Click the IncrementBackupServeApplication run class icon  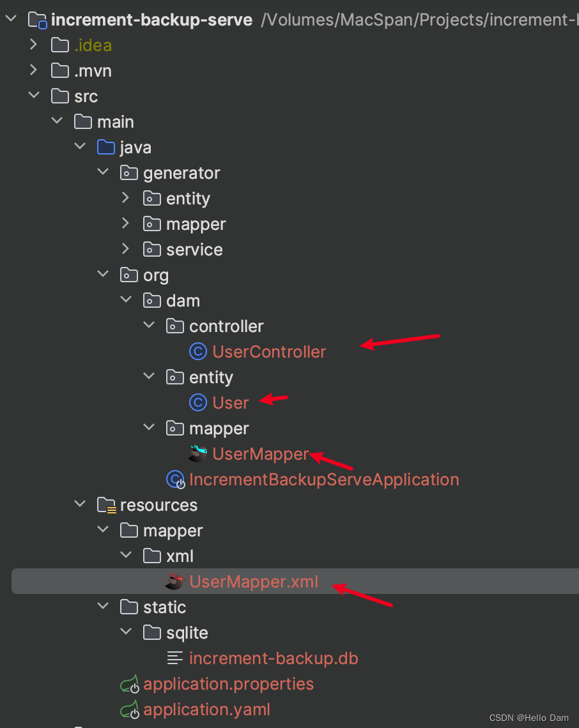[176, 480]
